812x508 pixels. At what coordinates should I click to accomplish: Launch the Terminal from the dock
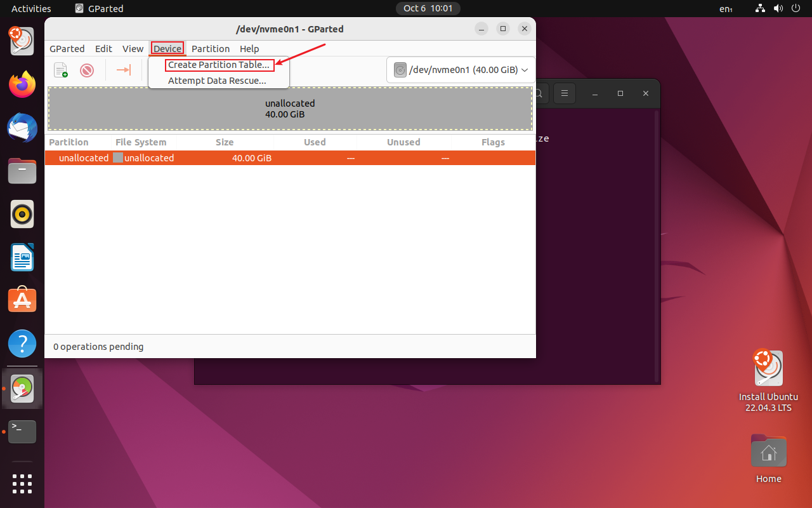(22, 432)
